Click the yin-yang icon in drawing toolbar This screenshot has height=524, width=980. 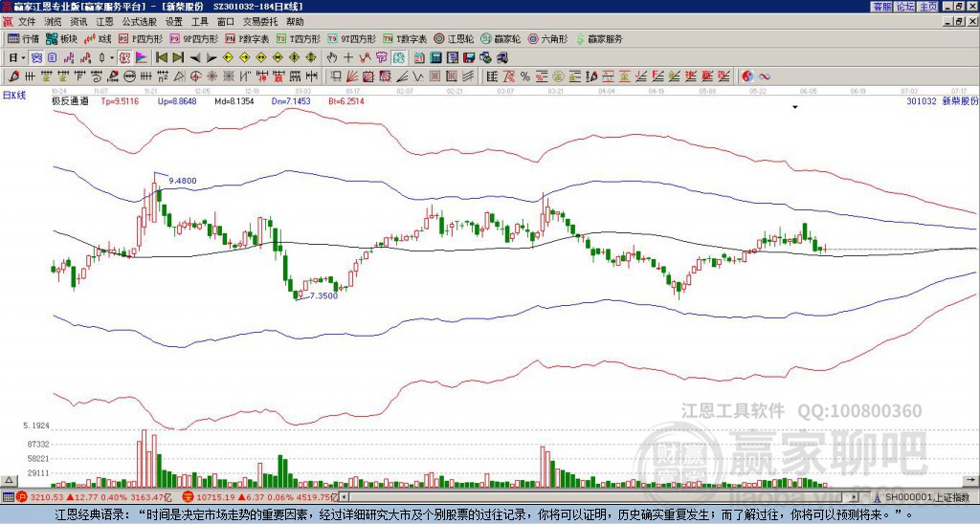coord(747,76)
